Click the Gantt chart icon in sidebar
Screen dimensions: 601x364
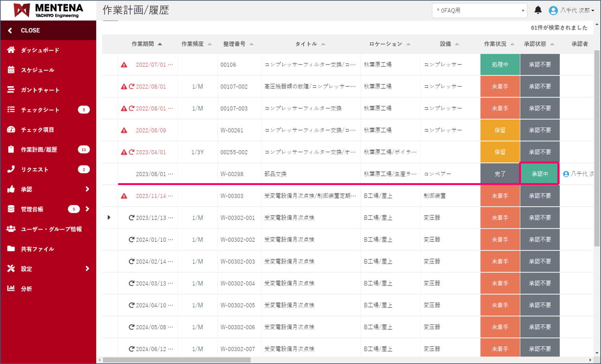pos(11,90)
